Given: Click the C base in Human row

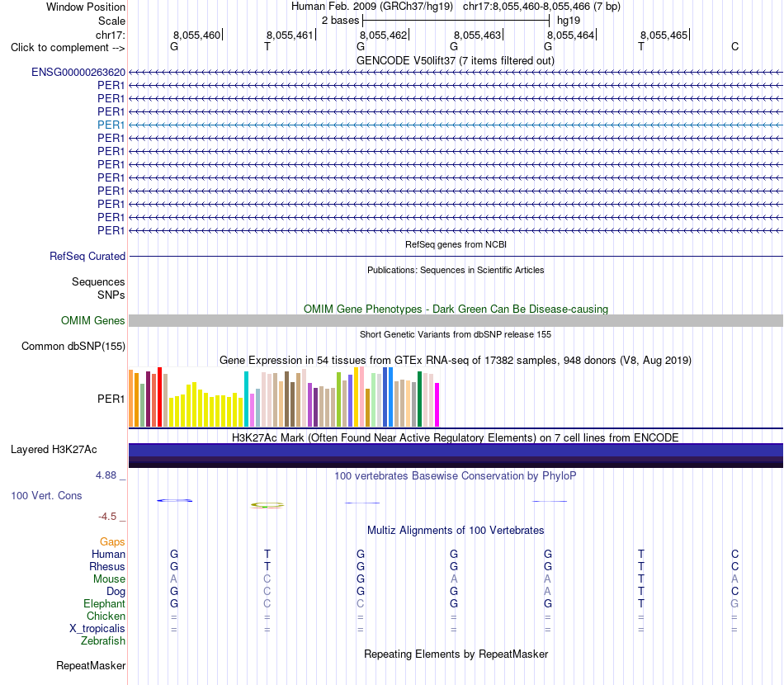Looking at the screenshot, I should pyautogui.click(x=734, y=554).
